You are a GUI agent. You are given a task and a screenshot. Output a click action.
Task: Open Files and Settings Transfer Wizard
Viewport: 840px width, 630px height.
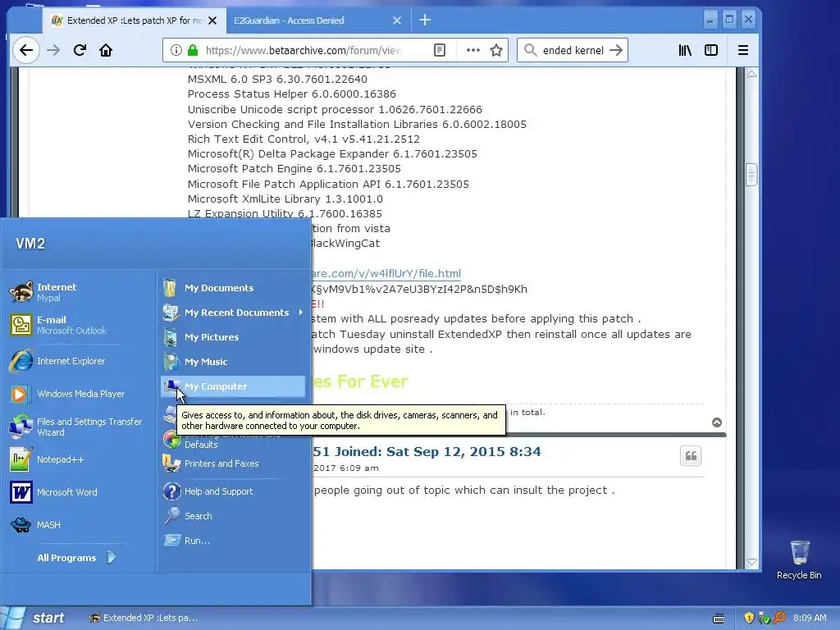(x=76, y=427)
